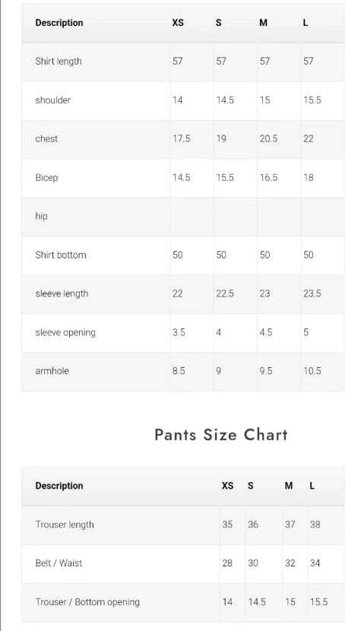Viewport: 364px width, 631px height.
Task: Select the XS column header in shirt table
Action: [178, 23]
